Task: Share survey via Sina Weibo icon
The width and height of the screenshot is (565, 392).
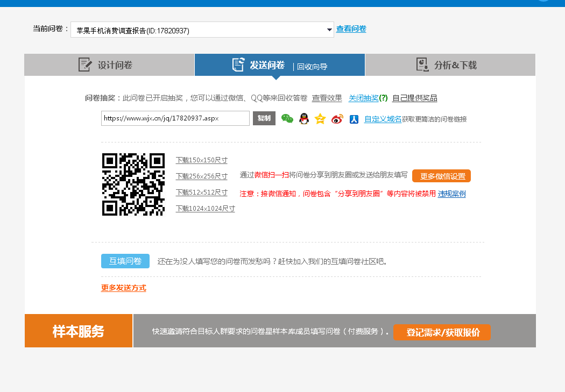Action: click(x=337, y=118)
